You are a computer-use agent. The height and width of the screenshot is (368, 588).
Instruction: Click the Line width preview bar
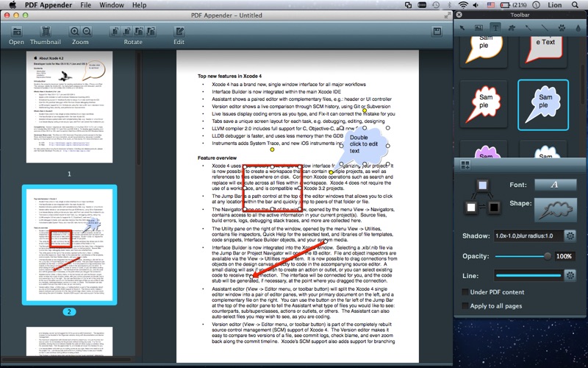(x=528, y=275)
